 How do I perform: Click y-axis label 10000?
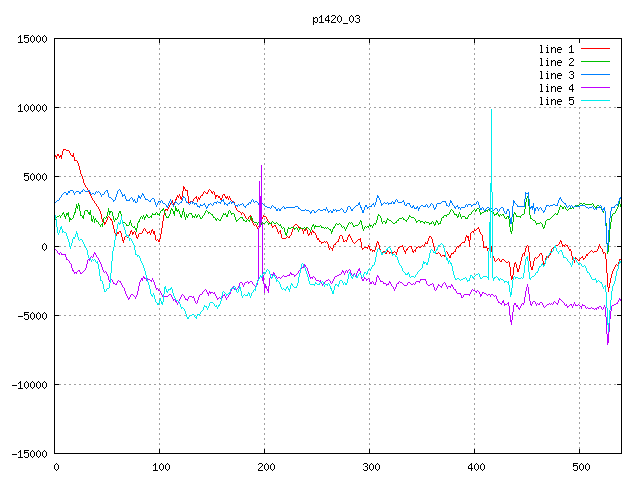coord(32,108)
